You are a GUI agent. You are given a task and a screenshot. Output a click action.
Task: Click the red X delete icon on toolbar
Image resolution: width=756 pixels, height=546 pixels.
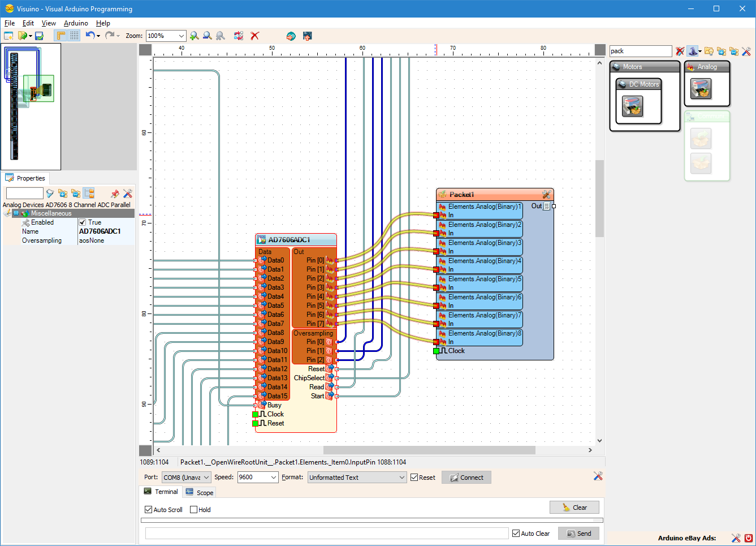[254, 36]
